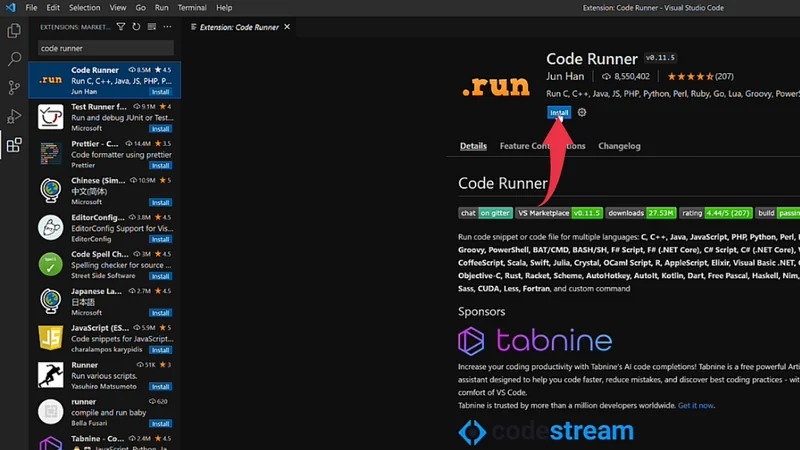800x450 pixels.
Task: Open the Search view in activity bar
Action: tap(14, 60)
